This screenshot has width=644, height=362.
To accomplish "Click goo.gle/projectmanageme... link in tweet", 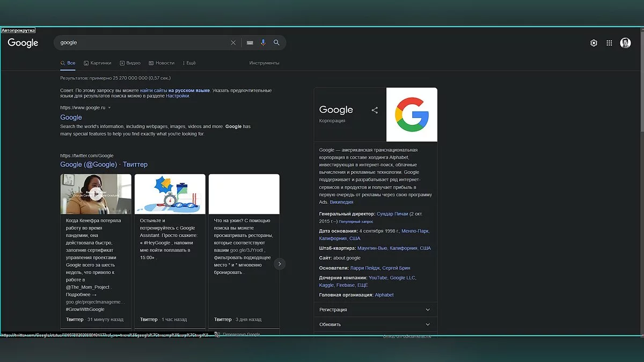I will 95,302.
